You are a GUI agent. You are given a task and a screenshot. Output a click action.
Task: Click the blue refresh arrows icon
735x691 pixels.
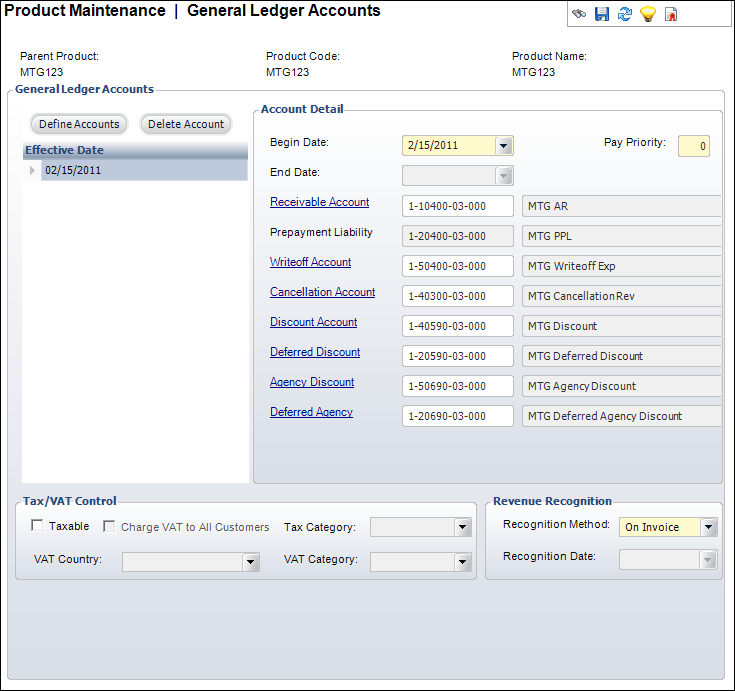pos(625,14)
